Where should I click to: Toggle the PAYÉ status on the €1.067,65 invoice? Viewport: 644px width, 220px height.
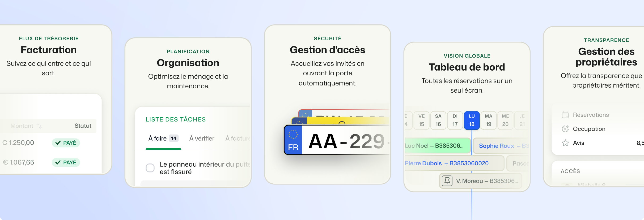point(66,162)
